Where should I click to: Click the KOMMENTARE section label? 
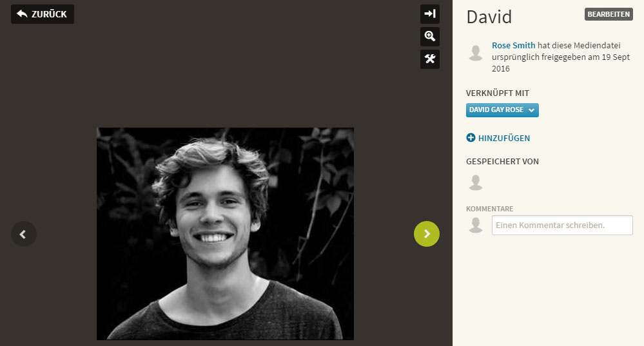coord(489,209)
